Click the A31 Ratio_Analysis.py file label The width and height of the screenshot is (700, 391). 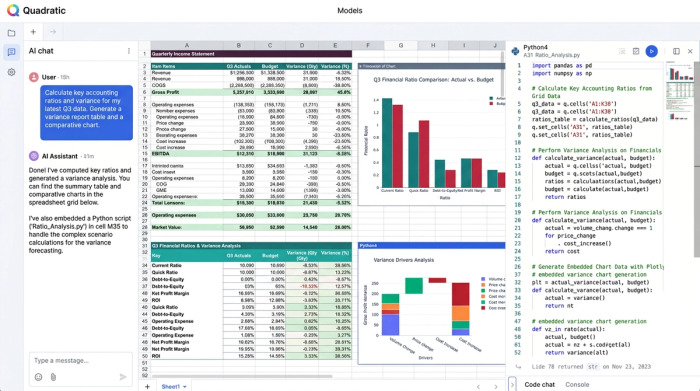tap(551, 55)
